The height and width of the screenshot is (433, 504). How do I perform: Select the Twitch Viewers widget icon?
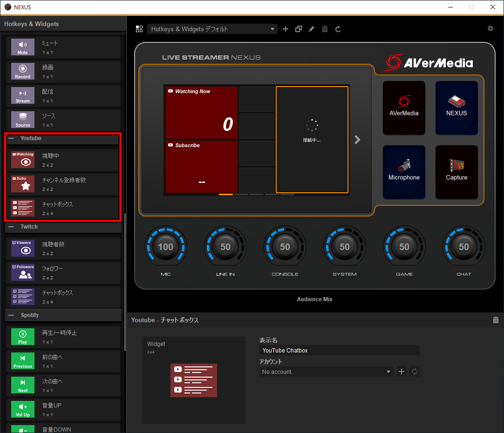(x=22, y=248)
